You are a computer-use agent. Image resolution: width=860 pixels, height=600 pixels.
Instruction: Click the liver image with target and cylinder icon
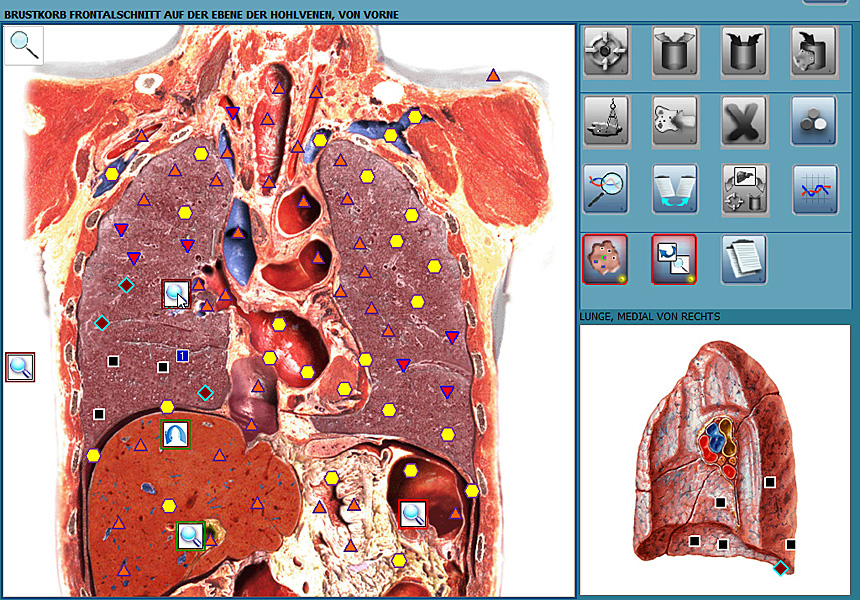click(x=744, y=189)
